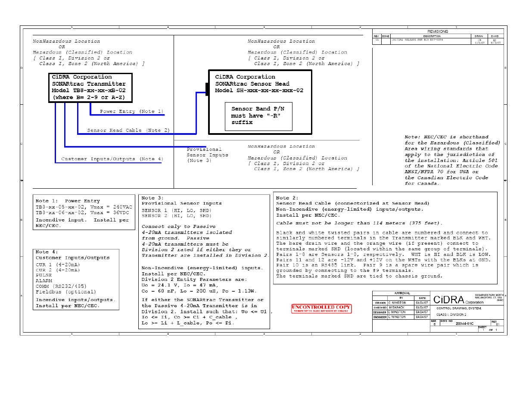The height and width of the screenshot is (411, 532).
Task: Click the "ALARM" entry in Note 4
Action: coord(44,281)
